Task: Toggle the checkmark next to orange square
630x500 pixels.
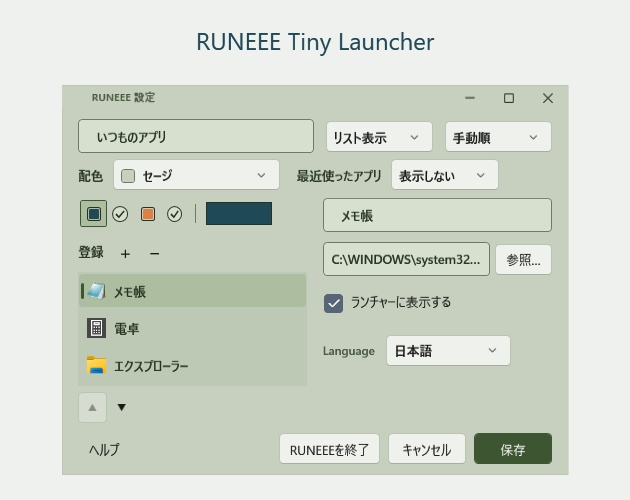Action: pos(174,214)
